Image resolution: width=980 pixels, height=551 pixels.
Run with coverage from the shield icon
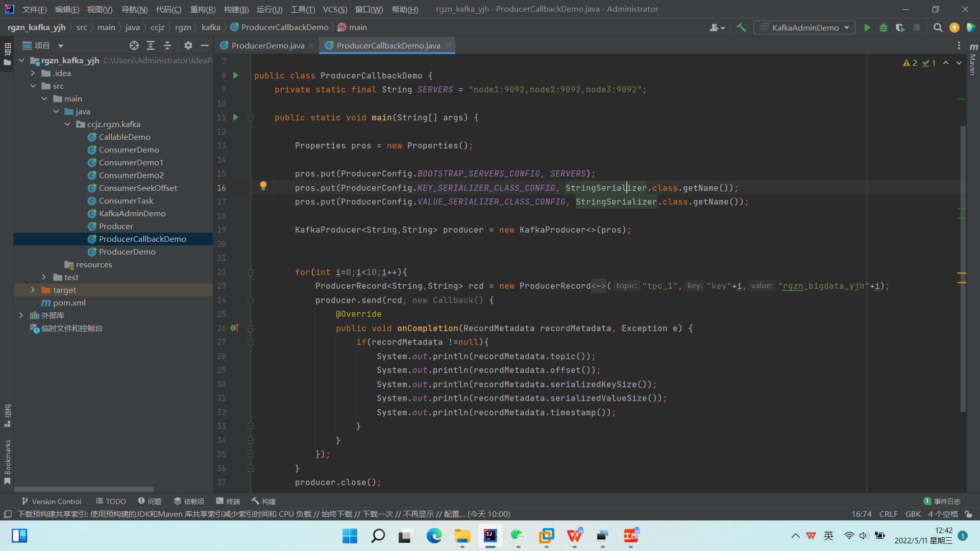[x=900, y=28]
